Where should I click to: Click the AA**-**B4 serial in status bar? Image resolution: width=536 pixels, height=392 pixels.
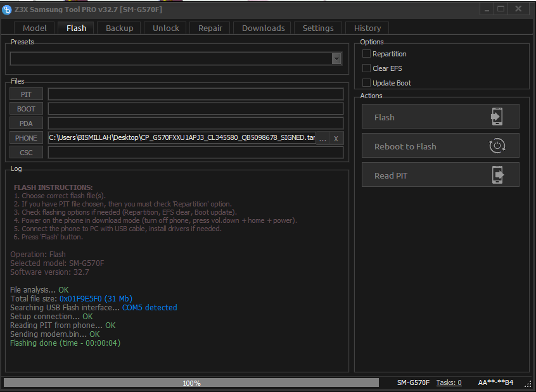tap(495, 383)
